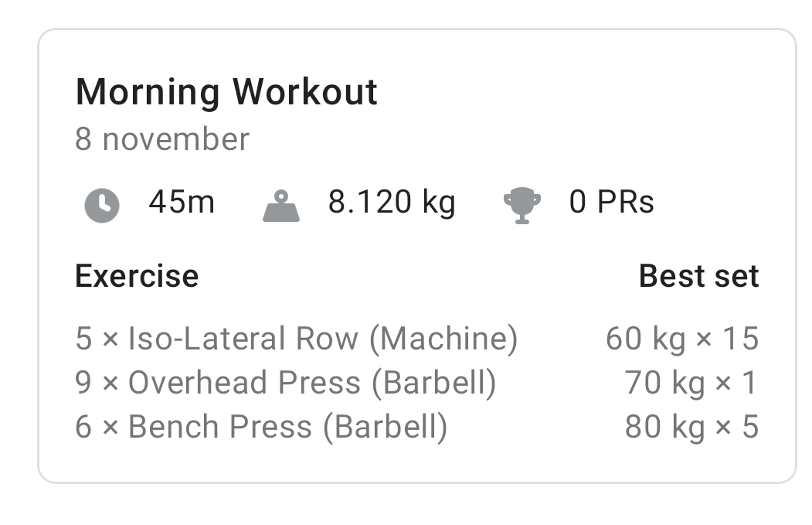Click the (Machine) equipment label
This screenshot has width=812, height=525.
point(443,339)
